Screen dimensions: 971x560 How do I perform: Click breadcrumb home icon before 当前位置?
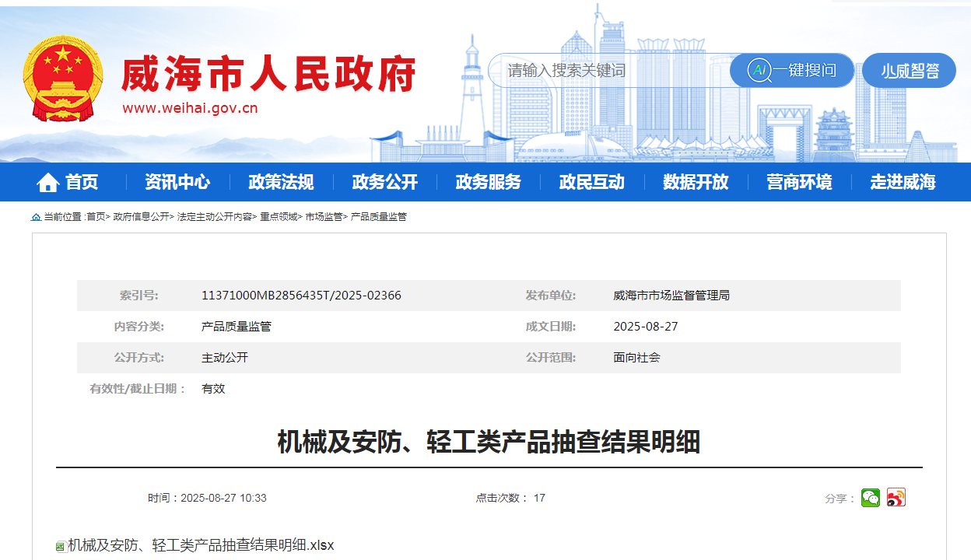pyautogui.click(x=36, y=217)
